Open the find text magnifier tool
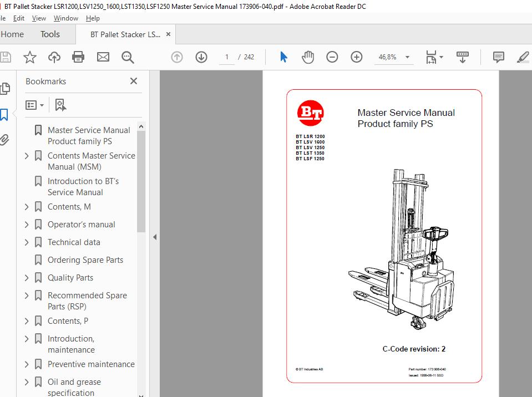 point(128,57)
